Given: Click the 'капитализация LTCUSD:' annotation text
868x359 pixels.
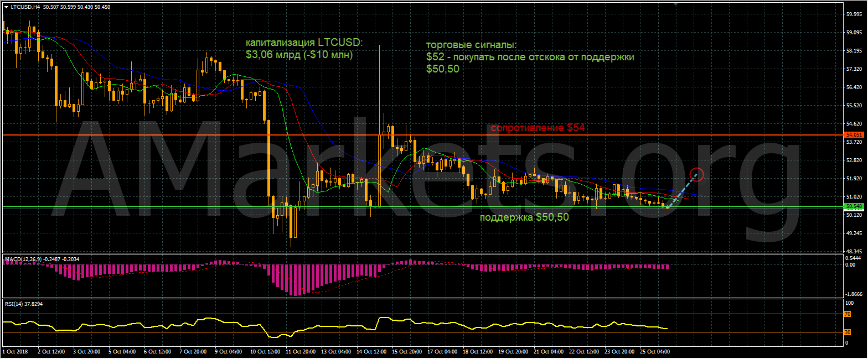Looking at the screenshot, I should click(305, 43).
